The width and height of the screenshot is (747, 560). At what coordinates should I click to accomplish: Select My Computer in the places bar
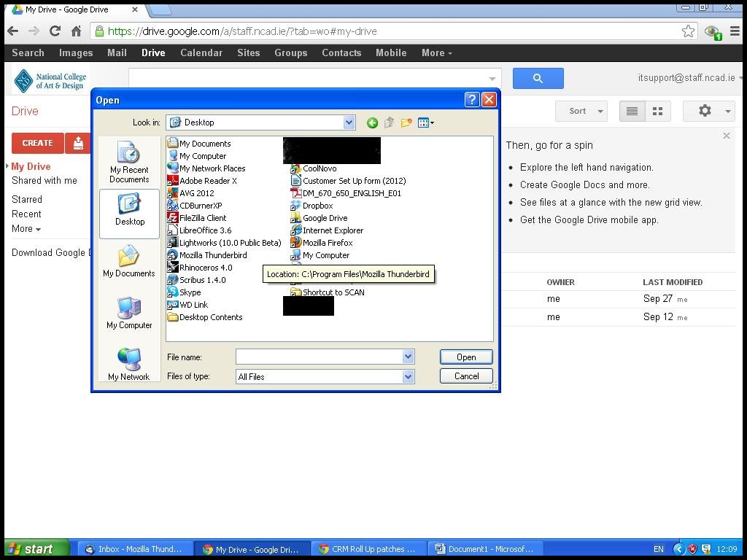click(129, 313)
